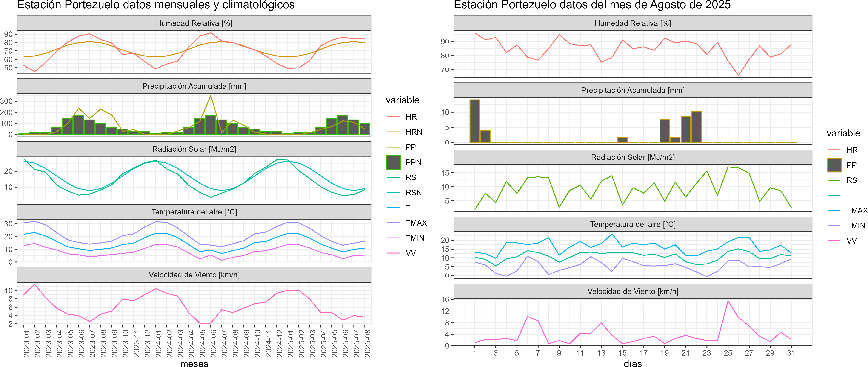Click left Velocidad de Viento panel header
The height and width of the screenshot is (367, 868).
194,275
